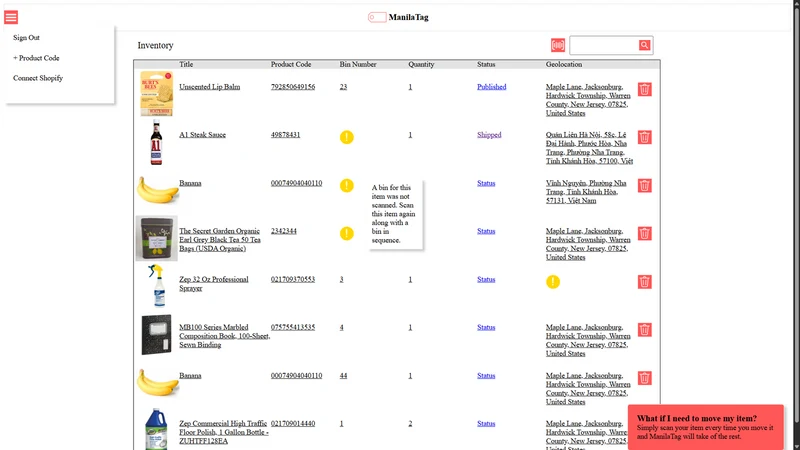Click the Vietnam geolocation for A1 Steak Sauce
The image size is (800, 450).
pyautogui.click(x=589, y=148)
